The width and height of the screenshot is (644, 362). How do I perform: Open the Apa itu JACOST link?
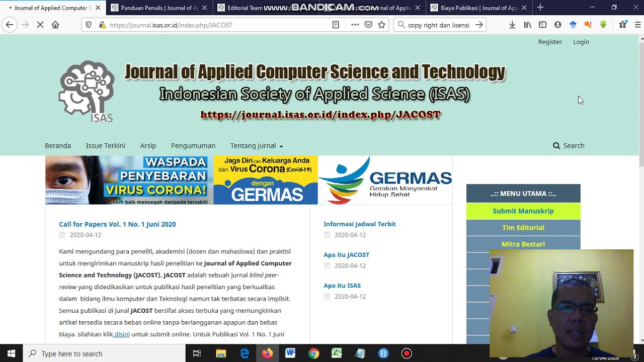coord(346,254)
